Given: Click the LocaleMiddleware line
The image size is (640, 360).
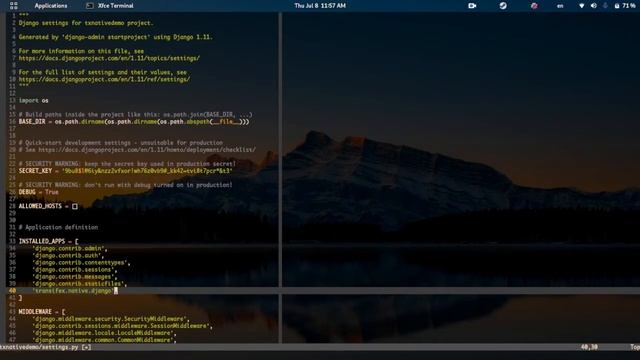Looking at the screenshot, I should coord(104,333).
